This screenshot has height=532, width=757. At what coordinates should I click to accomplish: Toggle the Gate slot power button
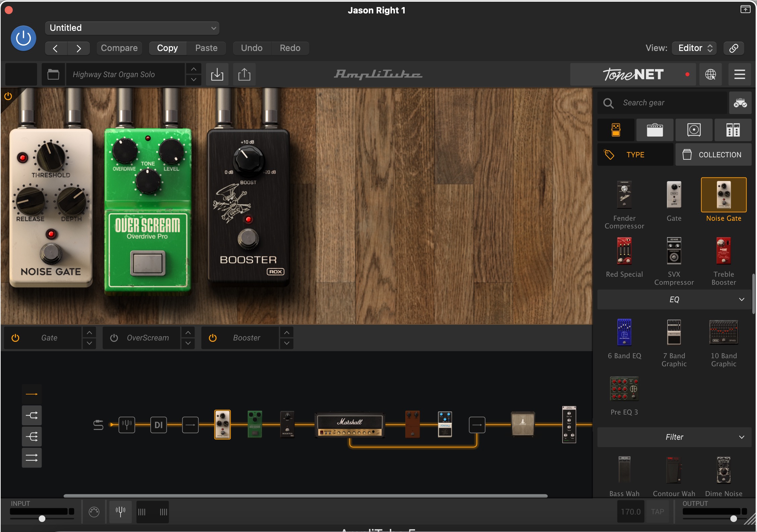pyautogui.click(x=15, y=338)
